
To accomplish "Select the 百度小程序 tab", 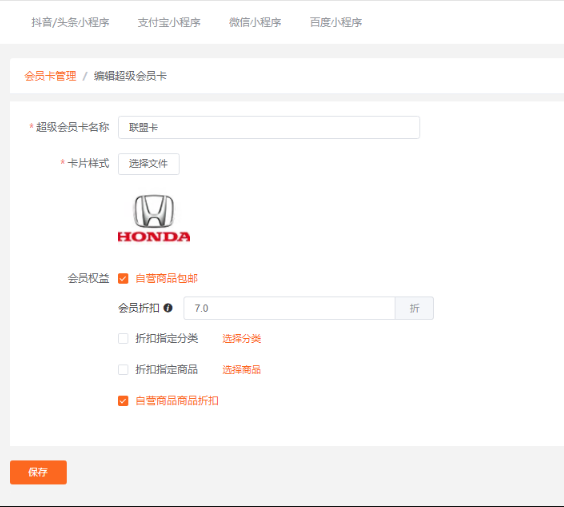I will click(336, 22).
